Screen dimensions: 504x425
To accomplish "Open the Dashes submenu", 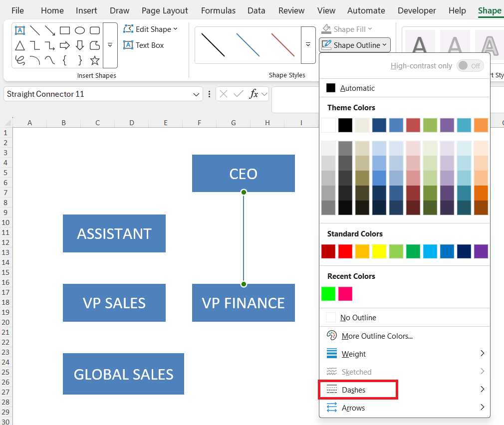I will (x=405, y=390).
